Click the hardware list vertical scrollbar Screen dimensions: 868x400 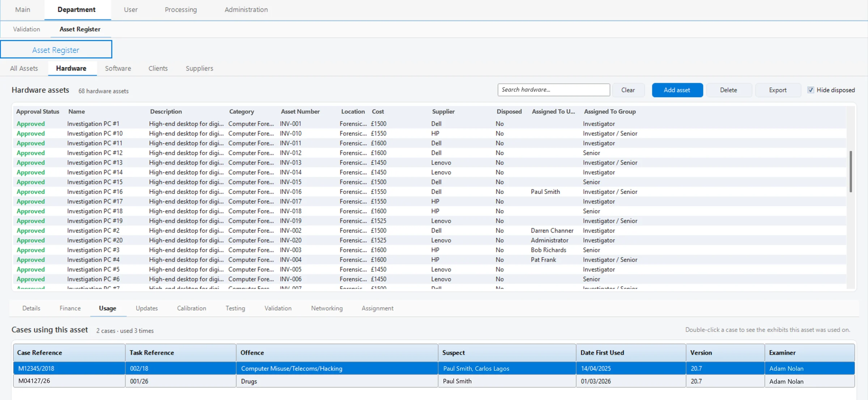pos(851,171)
